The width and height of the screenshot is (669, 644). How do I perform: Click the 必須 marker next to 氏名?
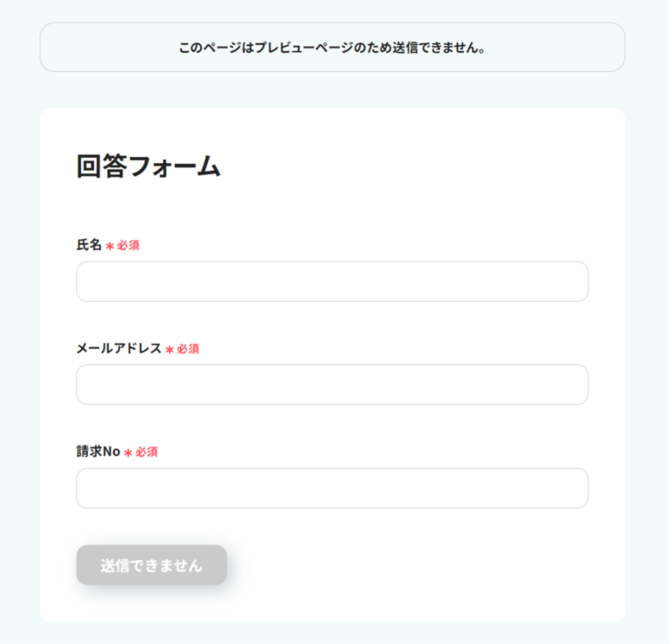[x=128, y=245]
